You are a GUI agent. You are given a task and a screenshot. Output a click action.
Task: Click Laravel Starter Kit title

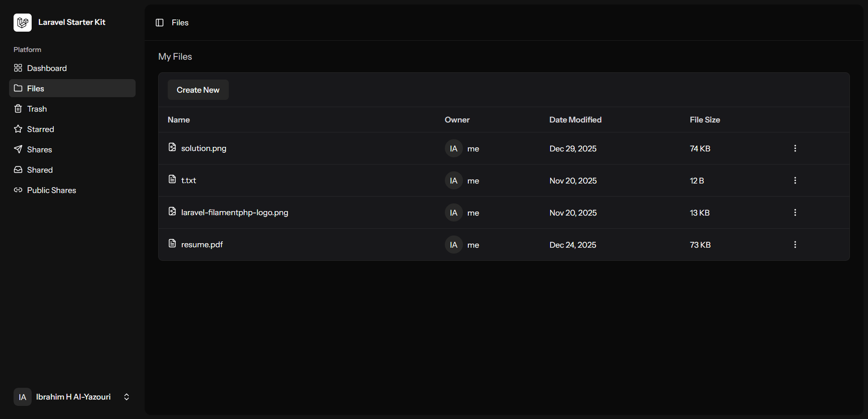72,22
